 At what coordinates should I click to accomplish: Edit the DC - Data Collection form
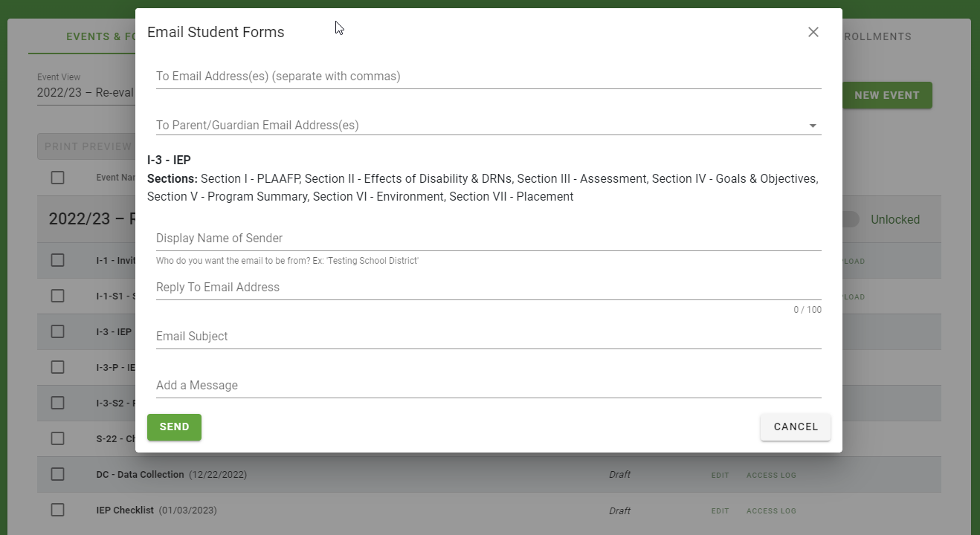(x=720, y=476)
